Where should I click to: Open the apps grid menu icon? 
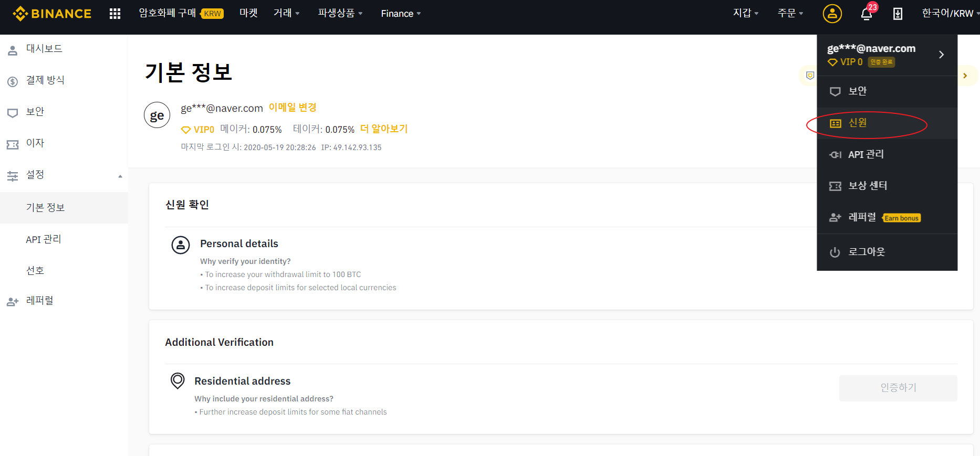tap(115, 14)
